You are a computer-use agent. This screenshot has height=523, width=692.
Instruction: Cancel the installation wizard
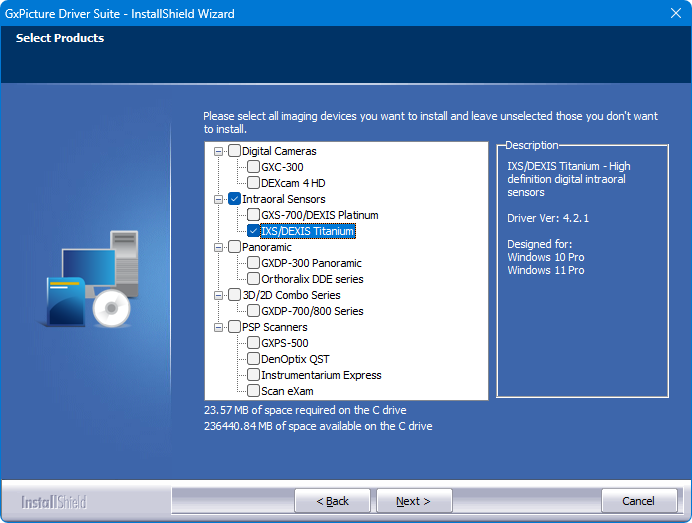(638, 501)
